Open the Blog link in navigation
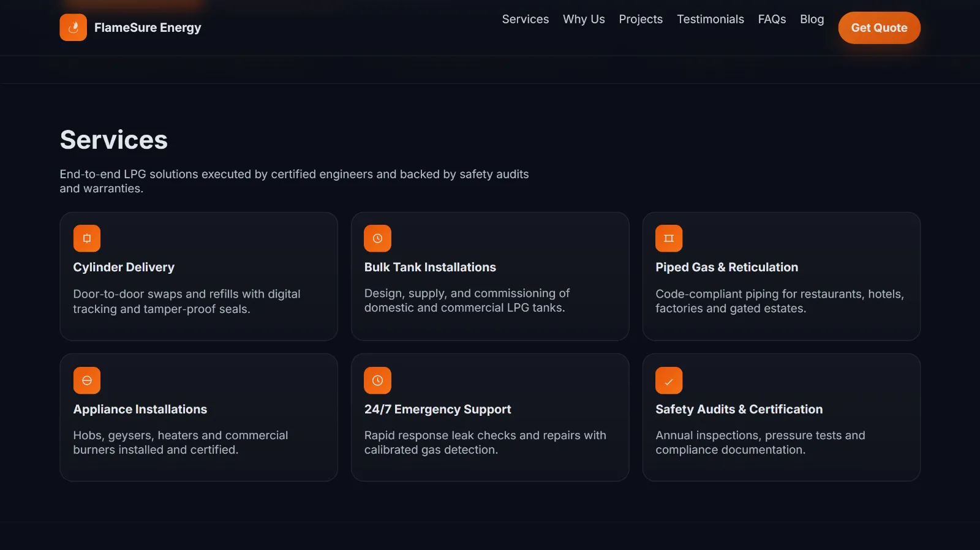Image resolution: width=980 pixels, height=550 pixels. click(x=812, y=20)
